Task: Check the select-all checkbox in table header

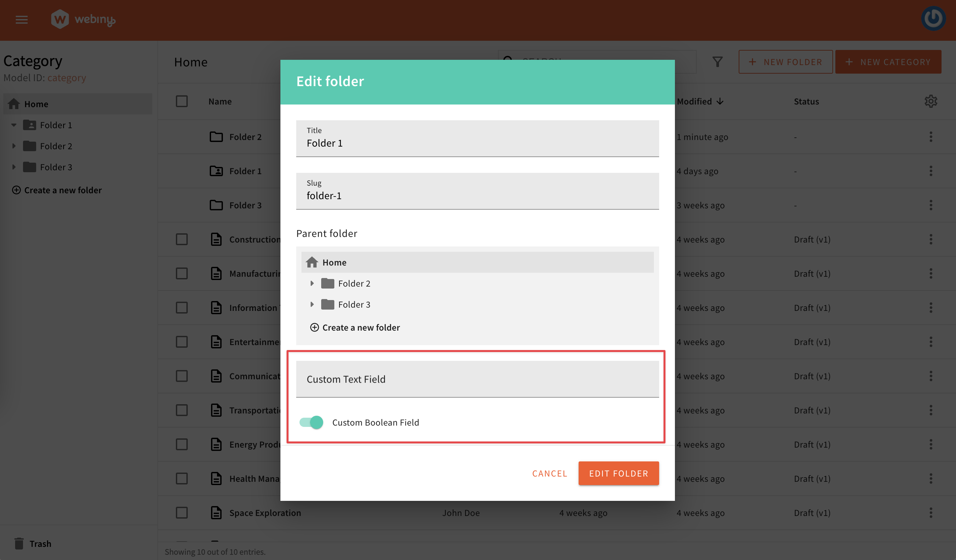Action: [x=182, y=101]
